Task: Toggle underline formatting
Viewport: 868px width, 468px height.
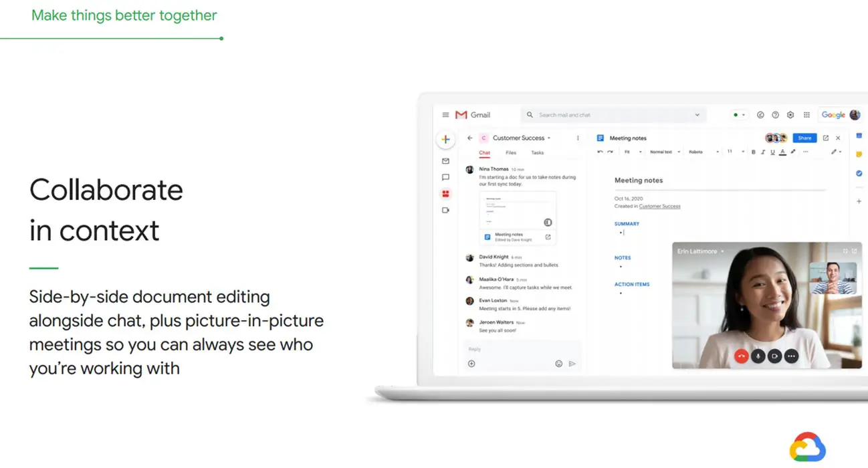Action: (772, 152)
